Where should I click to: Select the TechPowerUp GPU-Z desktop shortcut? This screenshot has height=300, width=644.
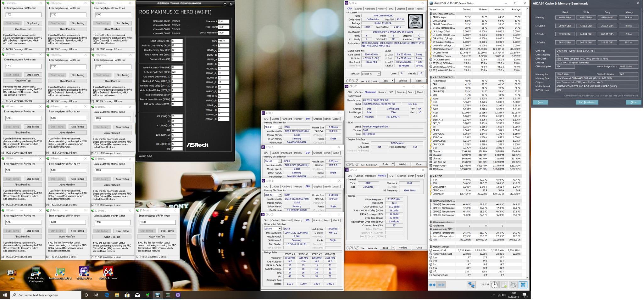click(60, 274)
